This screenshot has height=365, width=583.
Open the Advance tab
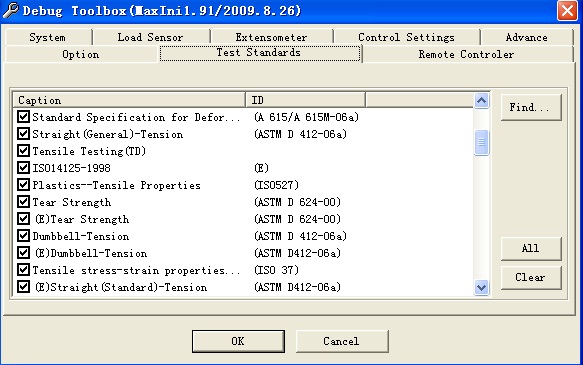[x=526, y=38]
